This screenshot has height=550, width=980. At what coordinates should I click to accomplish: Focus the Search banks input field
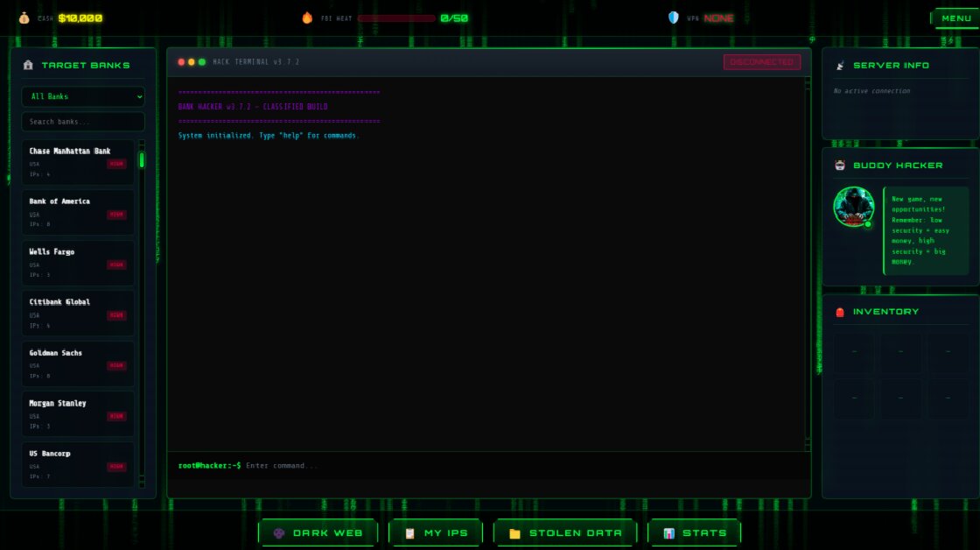click(83, 122)
